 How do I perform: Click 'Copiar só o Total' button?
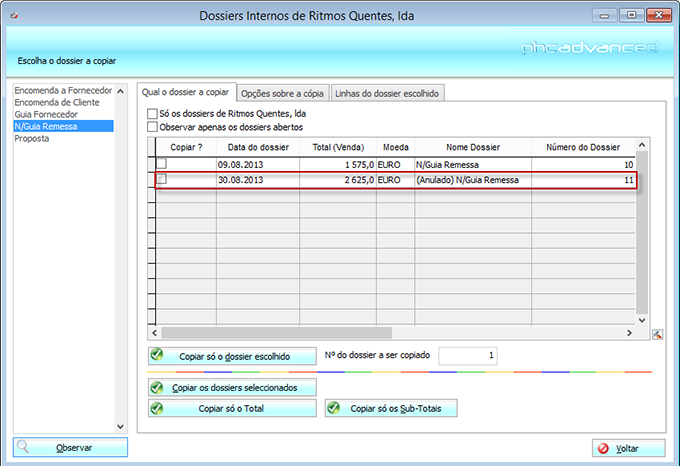point(232,408)
